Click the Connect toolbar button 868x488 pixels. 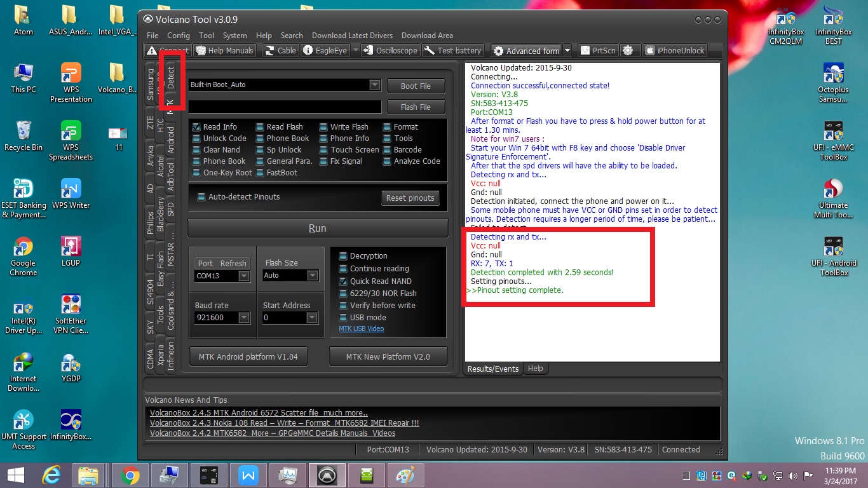[x=168, y=50]
